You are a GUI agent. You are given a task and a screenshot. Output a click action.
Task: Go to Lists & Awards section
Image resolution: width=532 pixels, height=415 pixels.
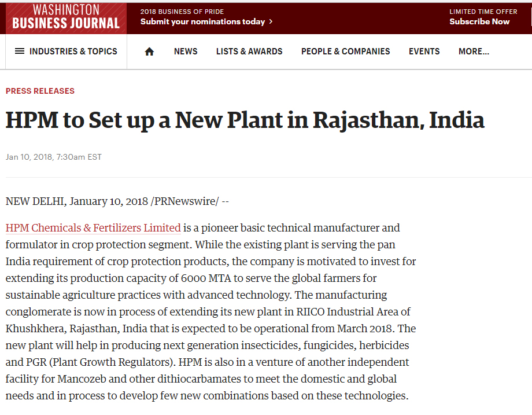coord(249,52)
